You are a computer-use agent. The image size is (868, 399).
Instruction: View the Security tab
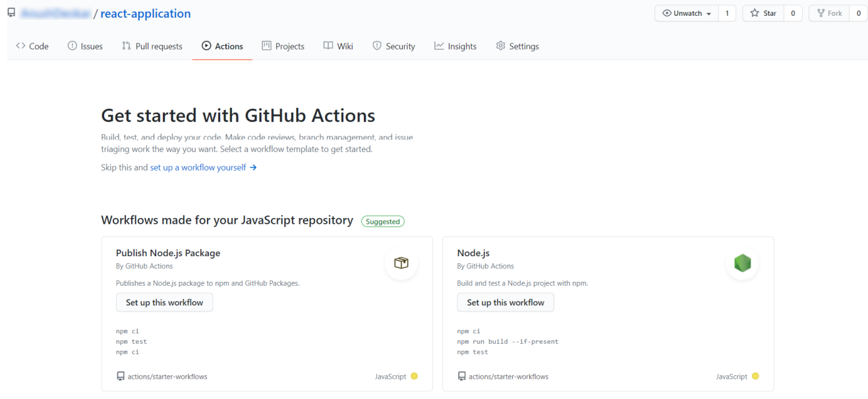(393, 46)
